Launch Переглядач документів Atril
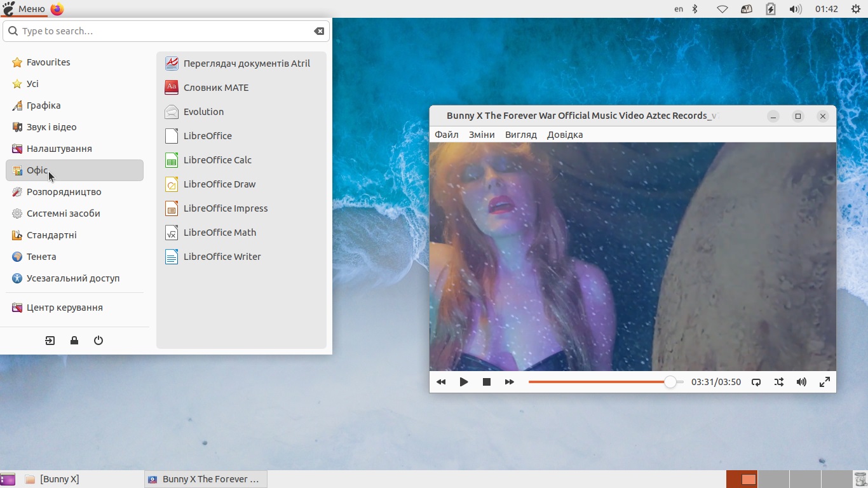 coord(241,64)
